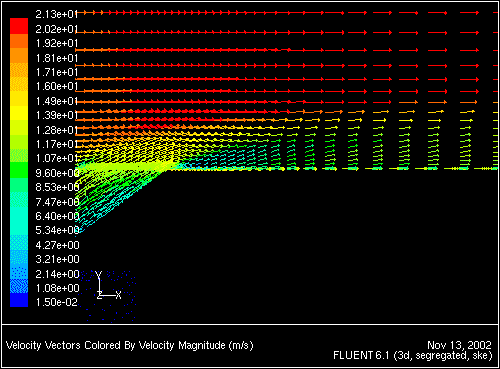Click the 3.21e+00 legend label
The image size is (500, 369).
click(57, 259)
